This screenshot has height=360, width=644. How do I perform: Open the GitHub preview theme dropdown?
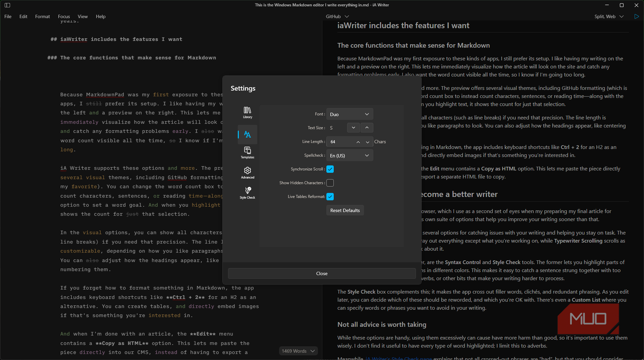point(336,16)
